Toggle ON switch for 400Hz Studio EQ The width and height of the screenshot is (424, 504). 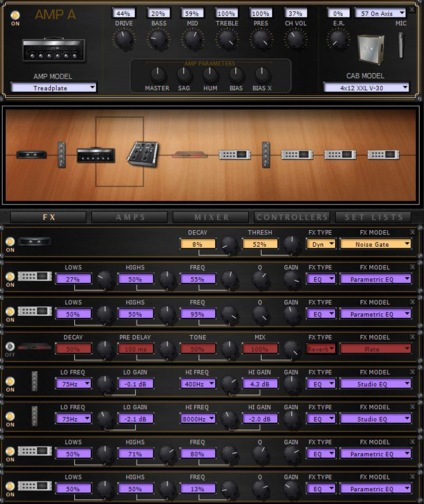coord(10,381)
